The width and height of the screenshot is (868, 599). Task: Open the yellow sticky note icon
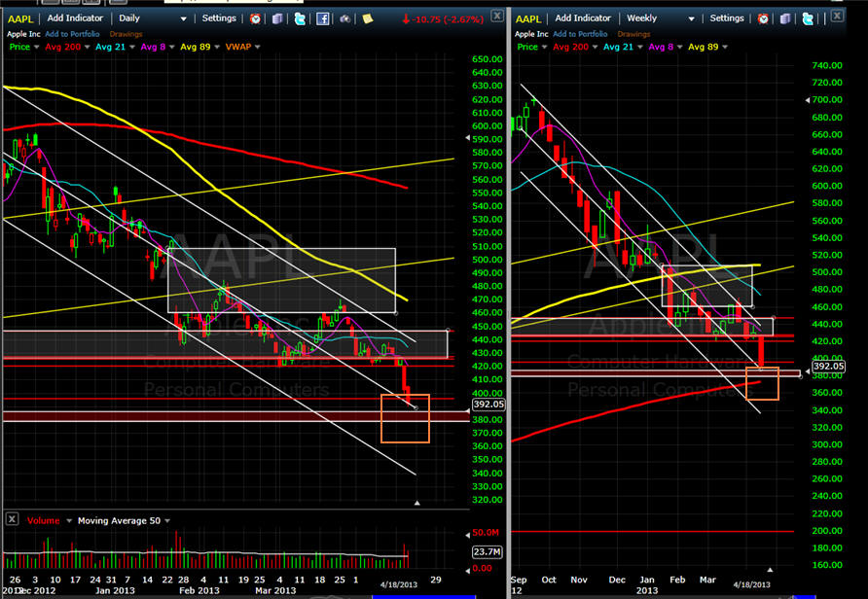pyautogui.click(x=367, y=18)
